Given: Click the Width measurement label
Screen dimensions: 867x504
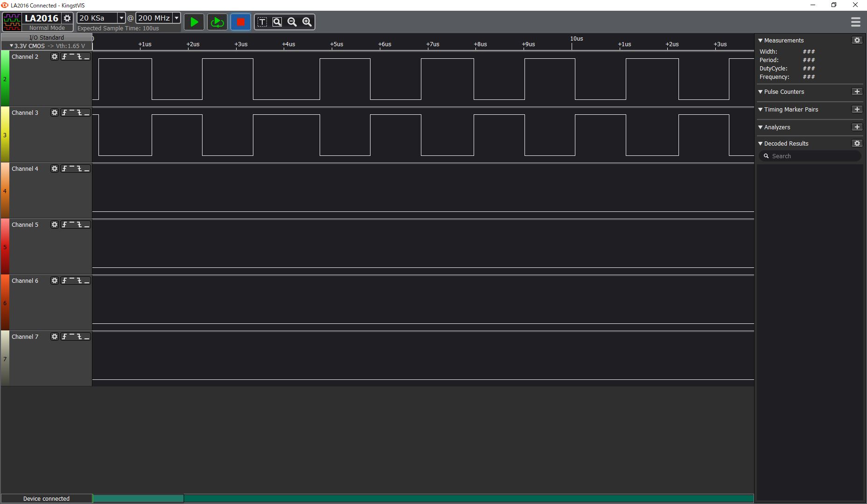Looking at the screenshot, I should pos(769,52).
